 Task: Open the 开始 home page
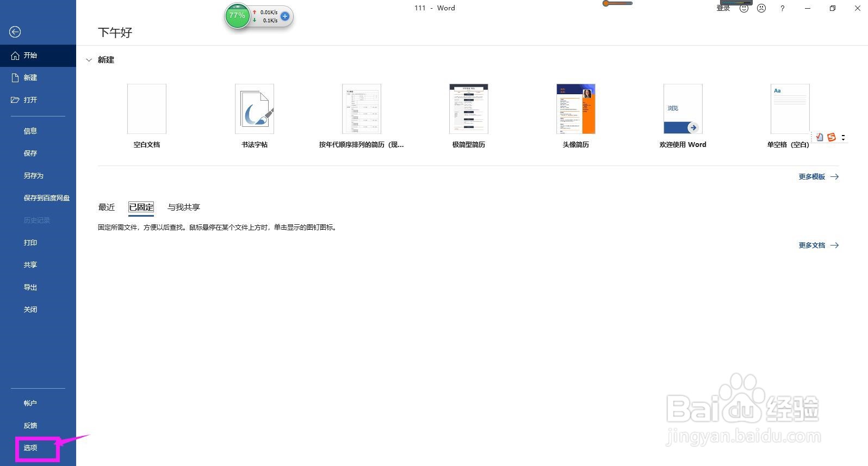[38, 56]
